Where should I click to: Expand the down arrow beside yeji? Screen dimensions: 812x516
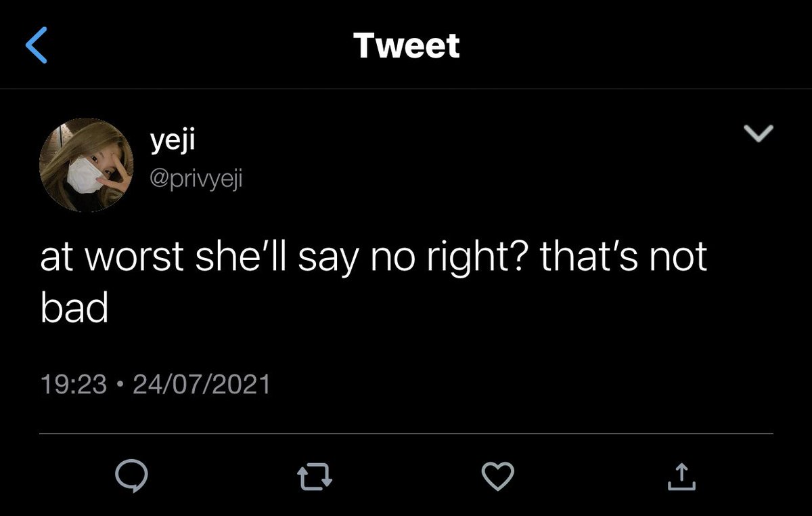point(758,134)
